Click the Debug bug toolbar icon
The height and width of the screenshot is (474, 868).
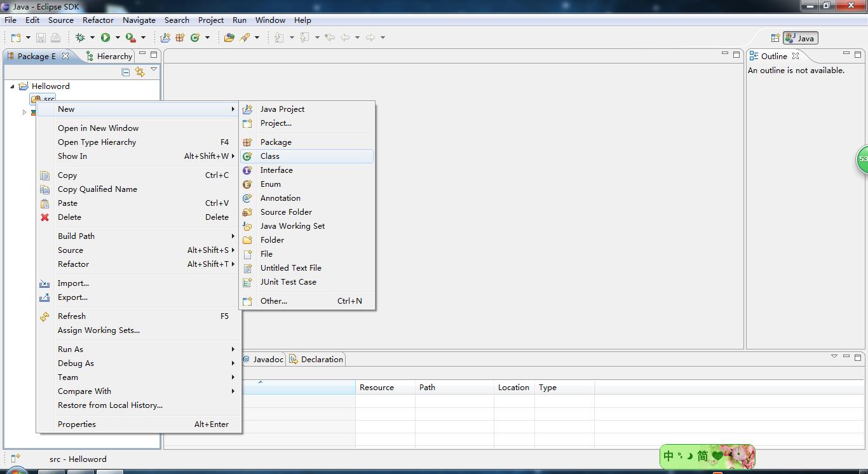tap(80, 37)
